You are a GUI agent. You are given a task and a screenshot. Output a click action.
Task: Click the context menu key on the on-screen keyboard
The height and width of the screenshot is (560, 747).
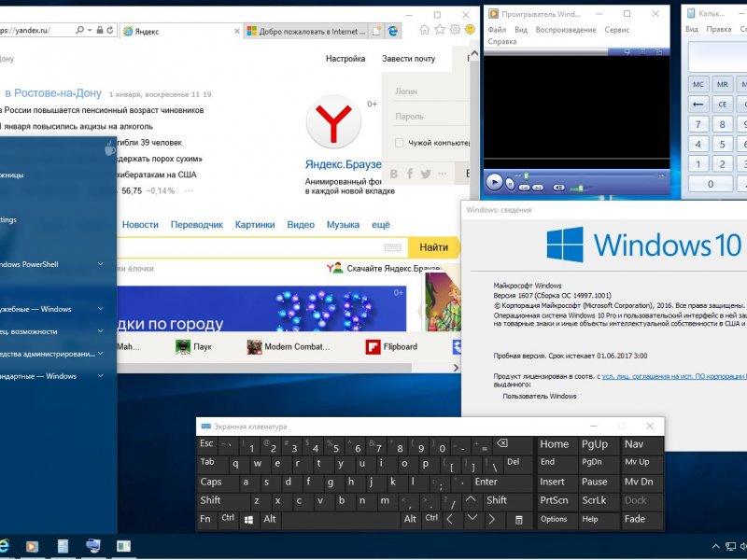pyautogui.click(x=519, y=520)
